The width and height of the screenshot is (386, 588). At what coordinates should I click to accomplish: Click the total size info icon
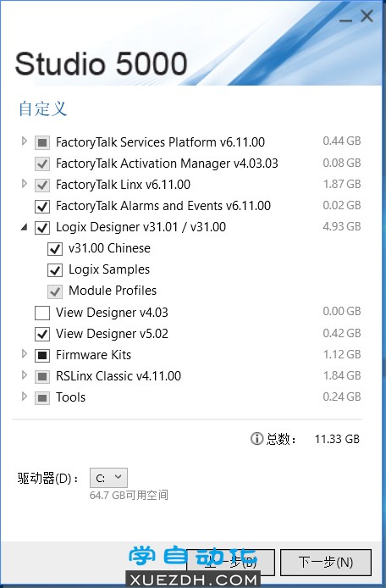point(256,438)
